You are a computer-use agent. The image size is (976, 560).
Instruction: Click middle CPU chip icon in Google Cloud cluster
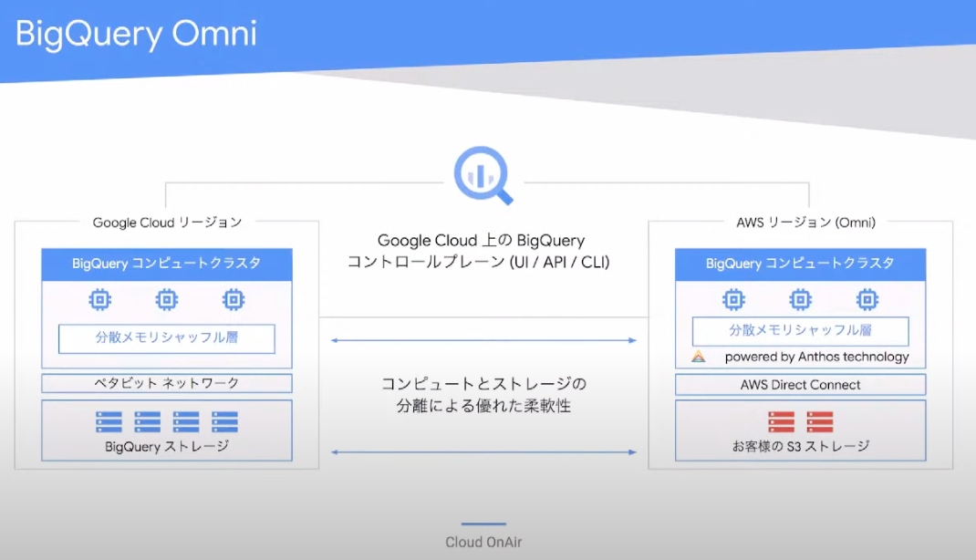coord(167,300)
